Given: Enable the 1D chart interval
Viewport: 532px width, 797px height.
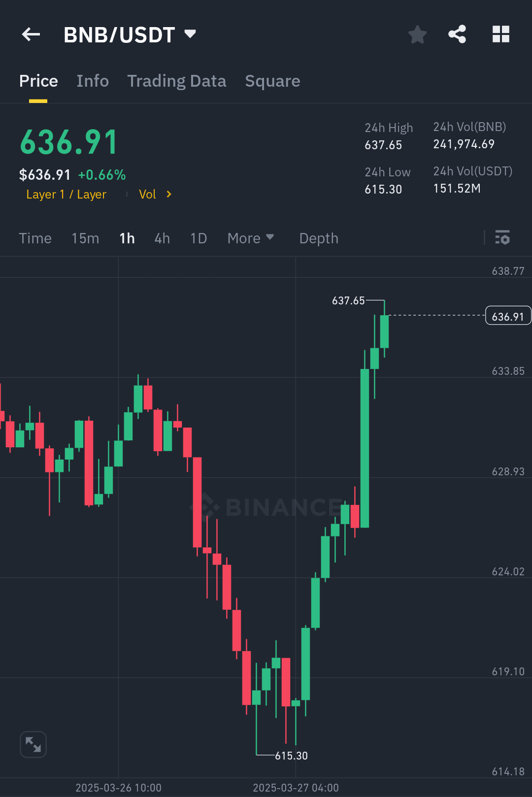Looking at the screenshot, I should click(x=198, y=238).
